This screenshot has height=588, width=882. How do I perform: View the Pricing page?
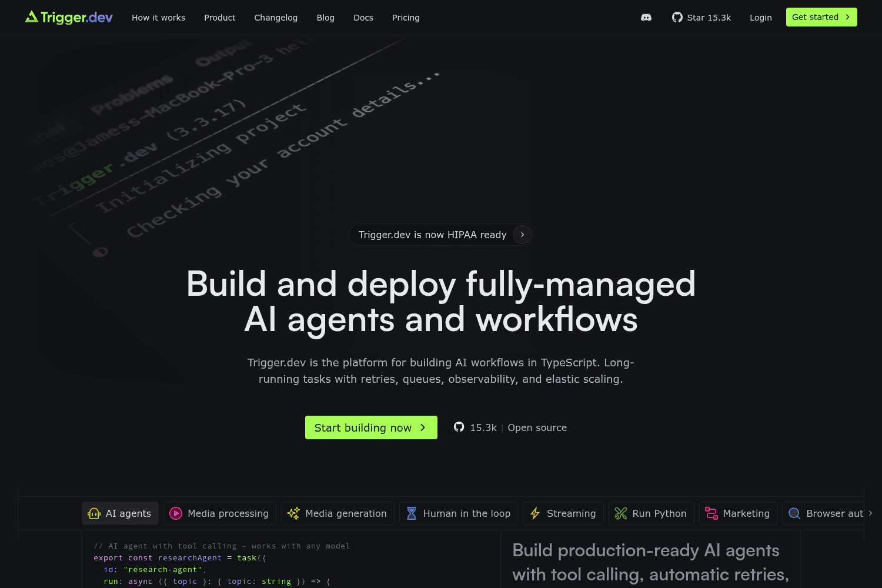[x=406, y=18]
